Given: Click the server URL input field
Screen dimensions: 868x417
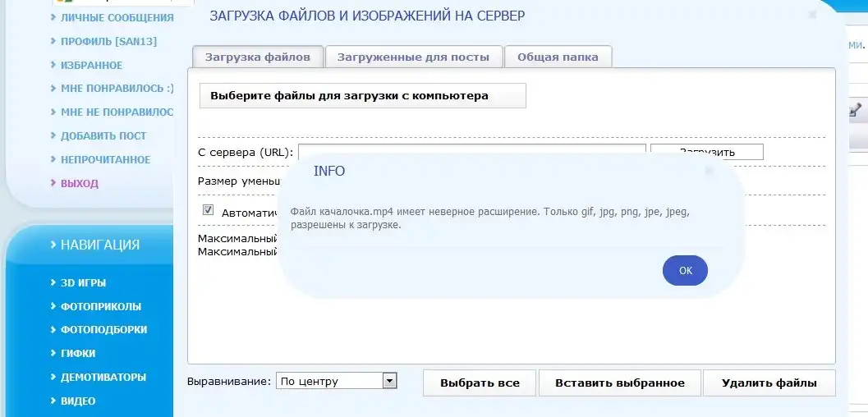Looking at the screenshot, I should [471, 152].
